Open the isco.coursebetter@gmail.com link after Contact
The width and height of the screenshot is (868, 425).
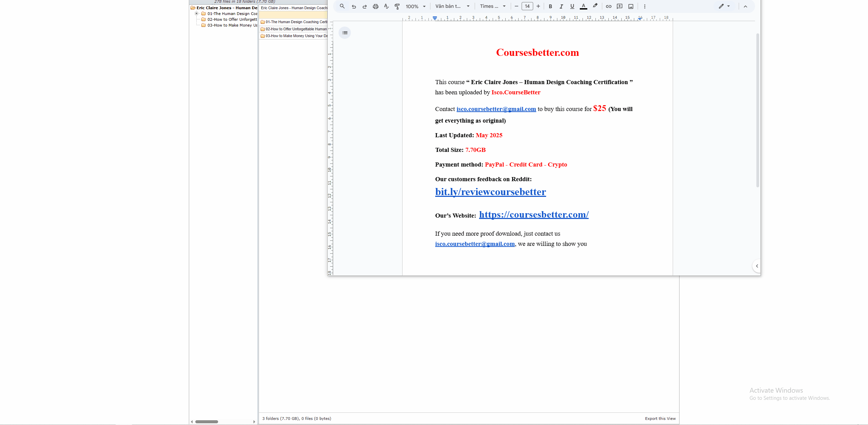496,109
